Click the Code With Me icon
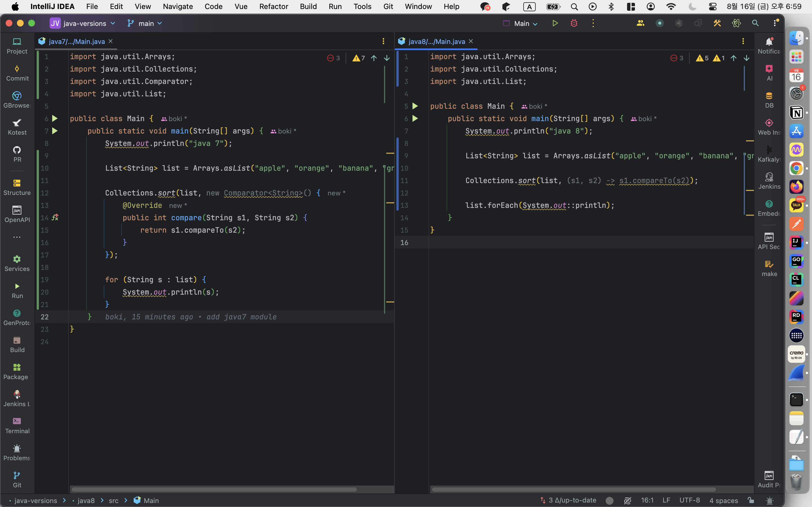Screen dimensions: 812x507 pyautogui.click(x=640, y=23)
